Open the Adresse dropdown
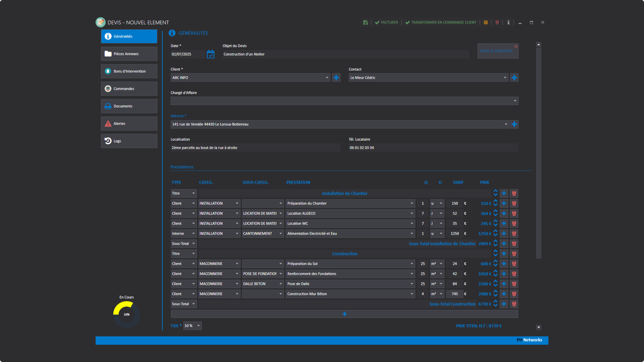Image resolution: width=644 pixels, height=362 pixels. pyautogui.click(x=340, y=124)
